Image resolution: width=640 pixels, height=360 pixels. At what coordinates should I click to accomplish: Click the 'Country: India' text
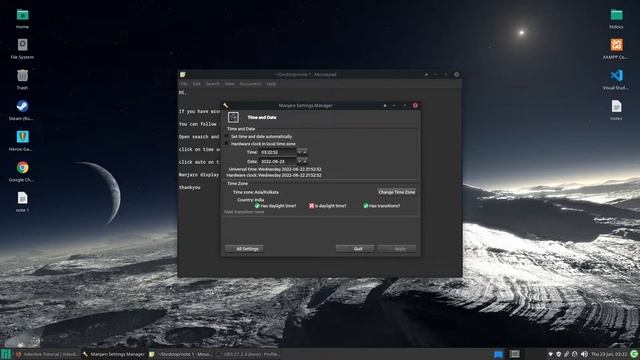point(251,200)
